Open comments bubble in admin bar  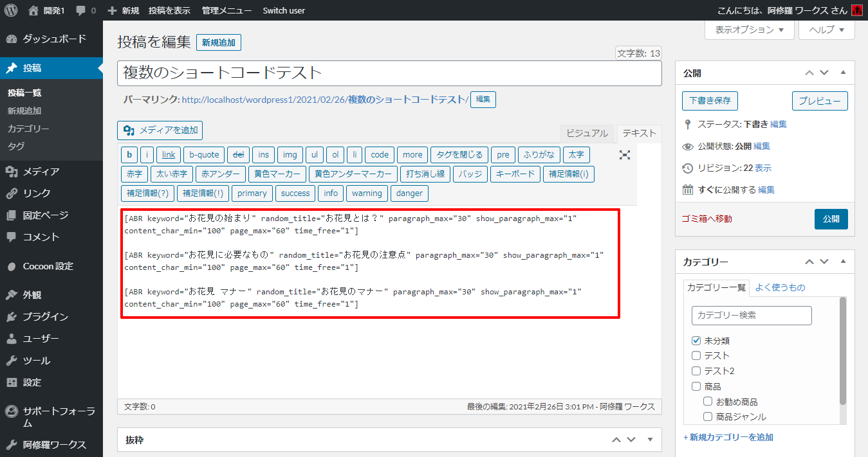[86, 10]
